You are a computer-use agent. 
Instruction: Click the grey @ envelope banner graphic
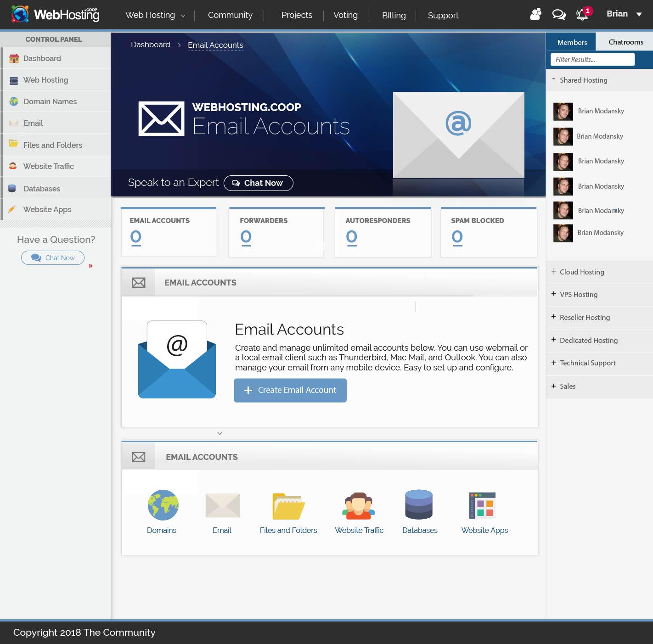459,135
